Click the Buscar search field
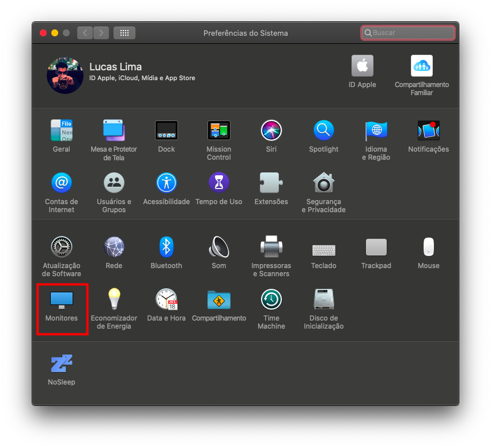 (x=407, y=33)
